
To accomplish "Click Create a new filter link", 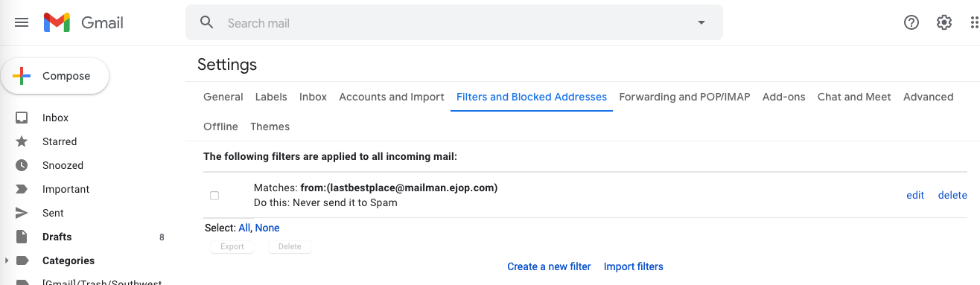I will coord(549,266).
